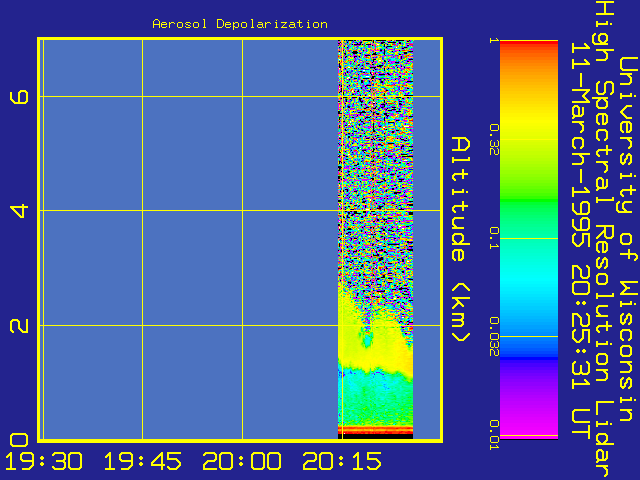
Task: Click the colorbar label 0.1
Action: [494, 238]
